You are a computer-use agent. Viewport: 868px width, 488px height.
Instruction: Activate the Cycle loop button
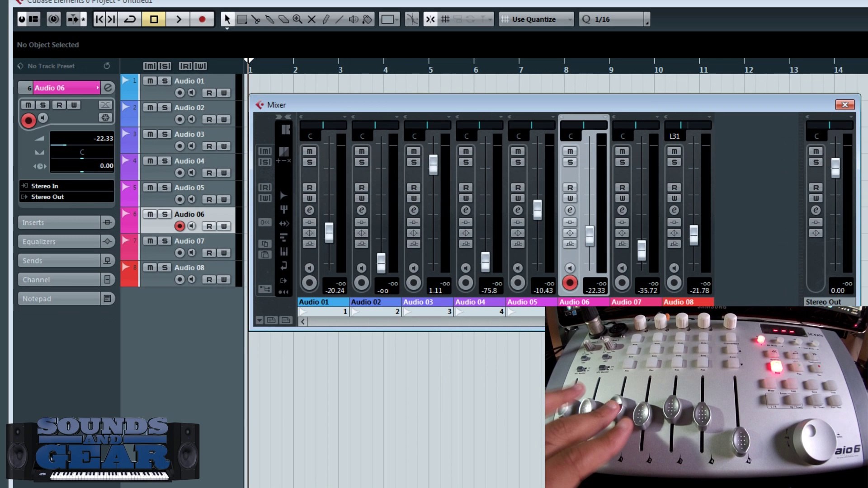point(130,19)
